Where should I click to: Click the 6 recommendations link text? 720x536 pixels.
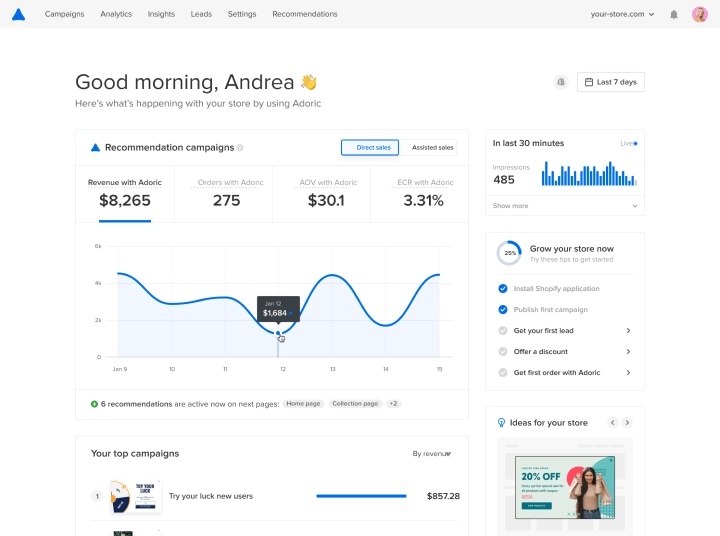pos(136,404)
